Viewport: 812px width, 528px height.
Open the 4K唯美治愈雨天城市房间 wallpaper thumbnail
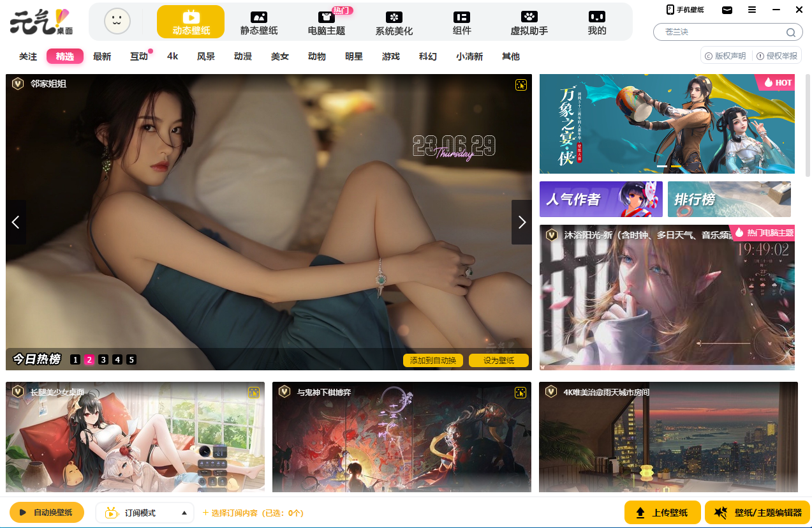(668, 437)
